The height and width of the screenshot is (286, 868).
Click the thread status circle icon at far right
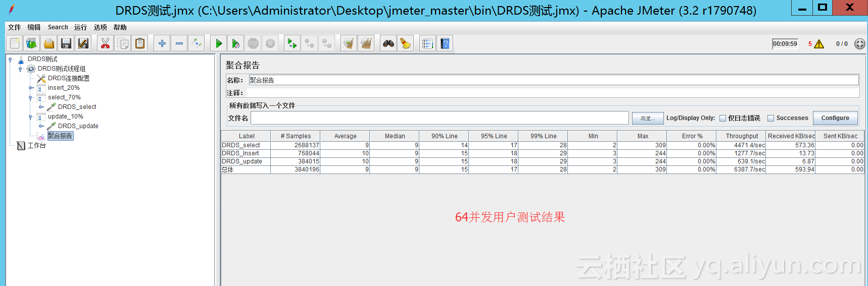click(859, 44)
